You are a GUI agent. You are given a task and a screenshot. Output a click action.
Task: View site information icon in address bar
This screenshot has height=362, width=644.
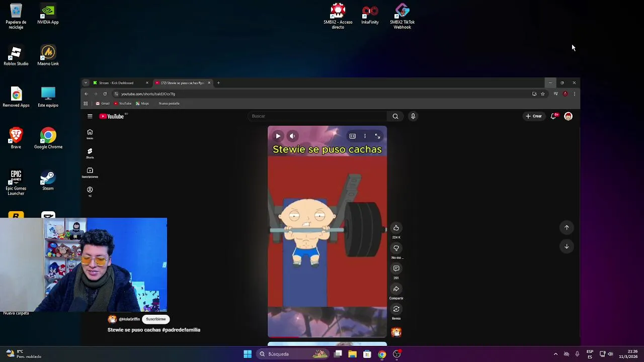(x=116, y=94)
